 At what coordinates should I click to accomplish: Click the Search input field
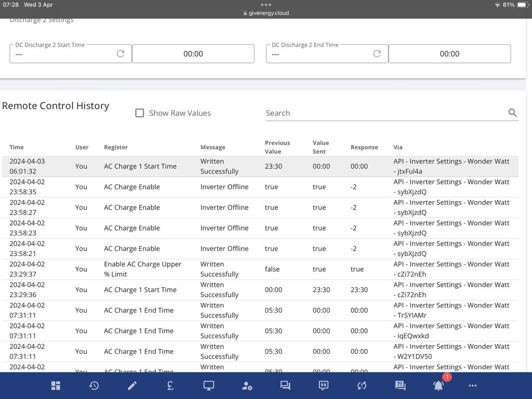pyautogui.click(x=384, y=113)
